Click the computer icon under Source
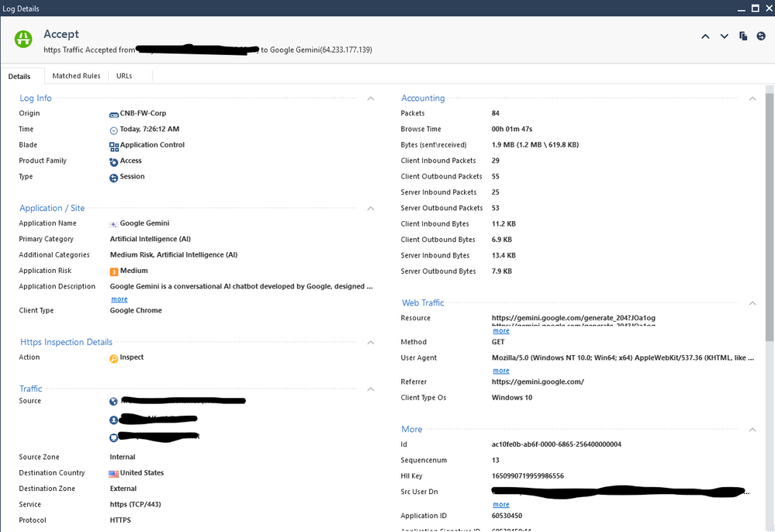Viewport: 775px width, 532px height. [x=114, y=437]
